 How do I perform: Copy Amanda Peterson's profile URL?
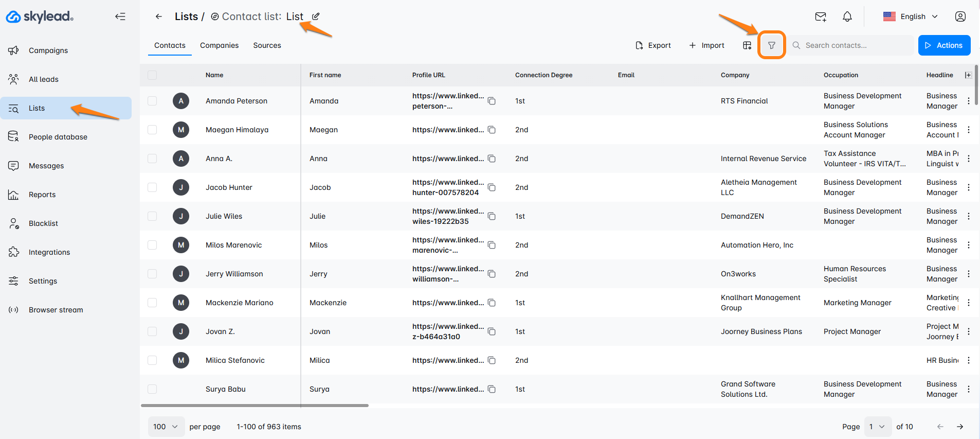click(492, 101)
